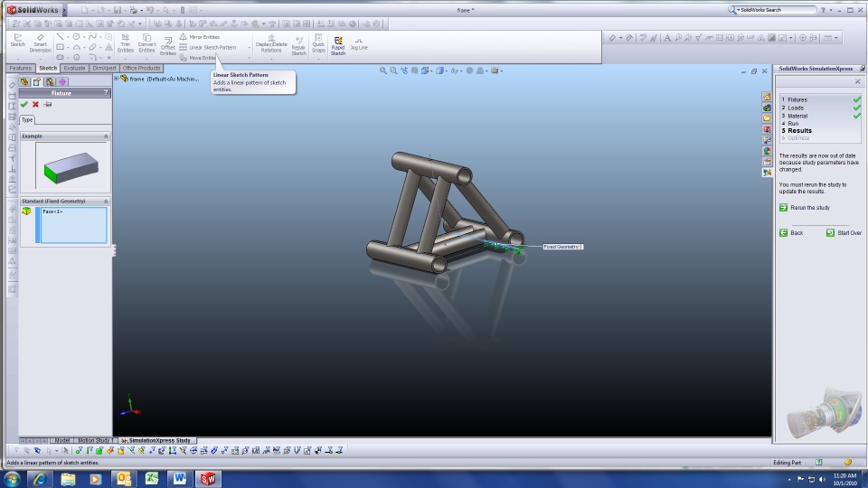
Task: Click Convert Entities in the ribbon
Action: [146, 43]
